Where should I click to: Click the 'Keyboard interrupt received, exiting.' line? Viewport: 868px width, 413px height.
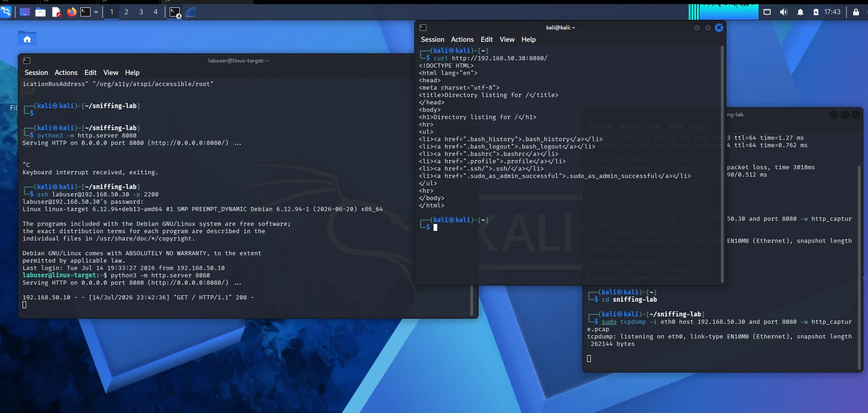pyautogui.click(x=90, y=172)
